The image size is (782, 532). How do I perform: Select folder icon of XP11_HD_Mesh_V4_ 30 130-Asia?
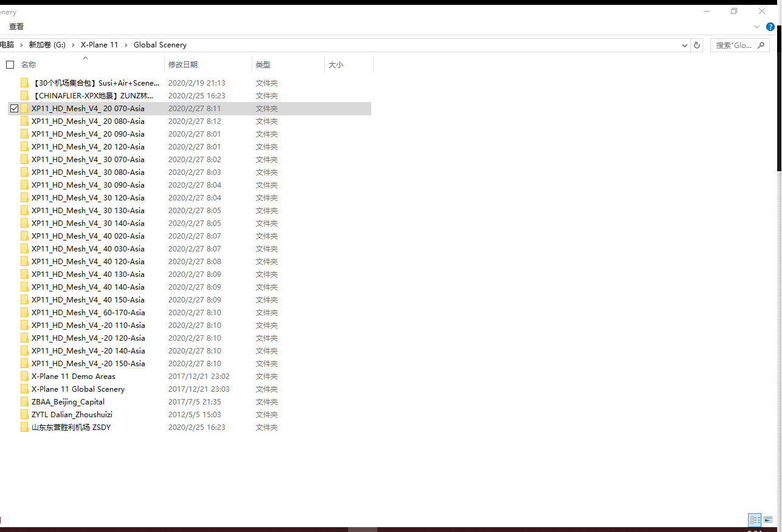(24, 210)
